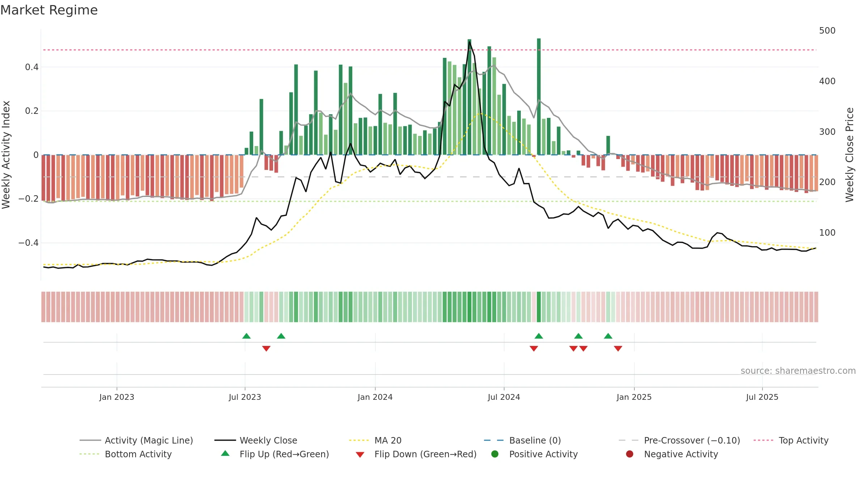The image size is (868, 488).
Task: Click the 0.4 activity axis tick
Action: coord(32,67)
